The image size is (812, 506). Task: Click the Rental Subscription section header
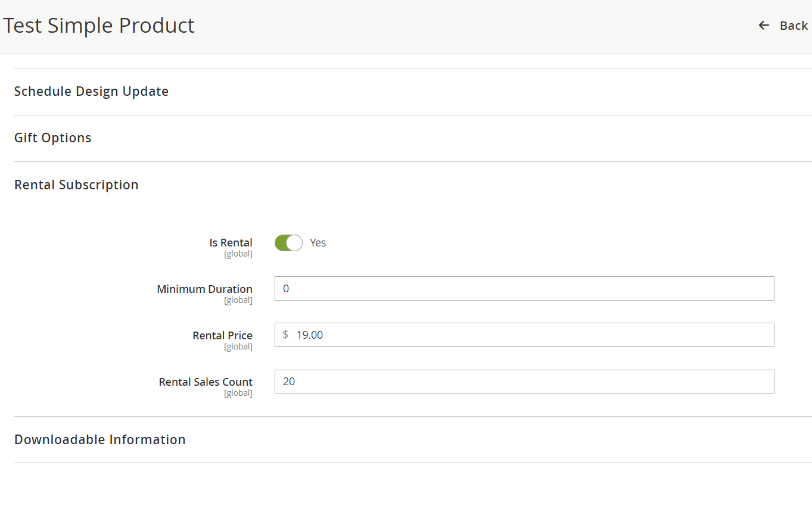pos(76,185)
